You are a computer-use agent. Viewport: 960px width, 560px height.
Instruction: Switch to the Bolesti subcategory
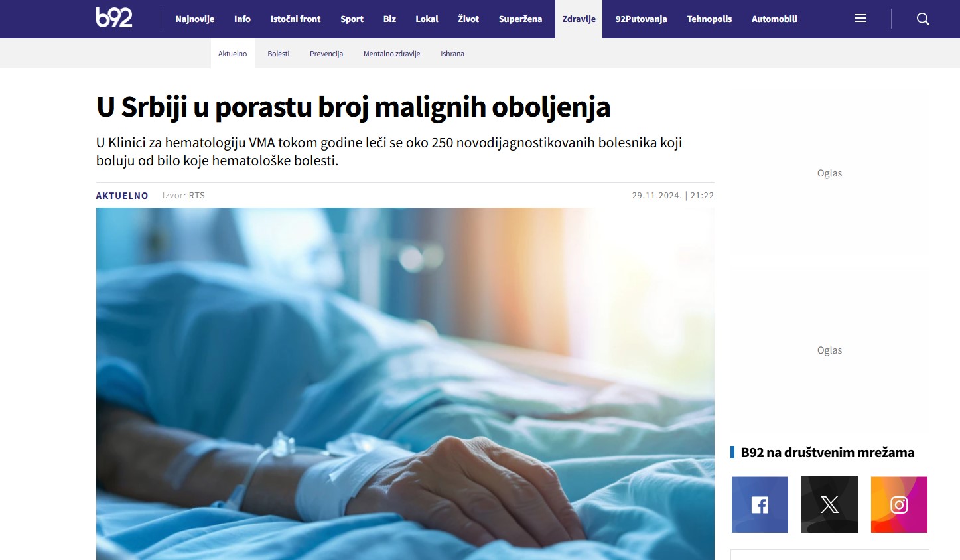tap(278, 54)
